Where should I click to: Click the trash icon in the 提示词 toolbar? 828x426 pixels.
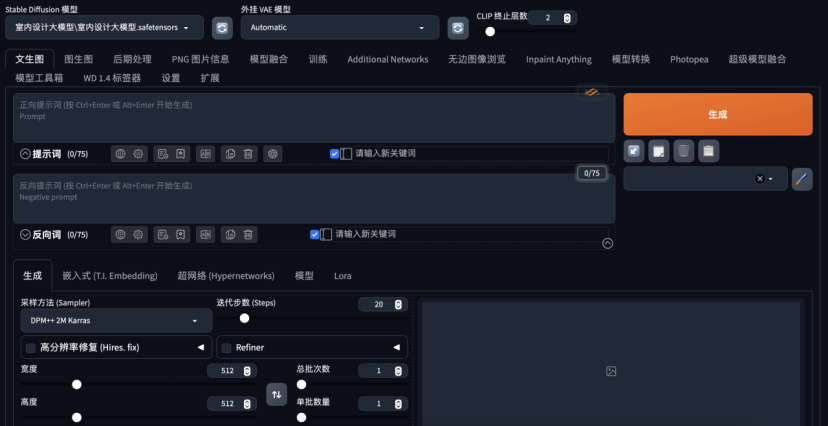pyautogui.click(x=249, y=154)
